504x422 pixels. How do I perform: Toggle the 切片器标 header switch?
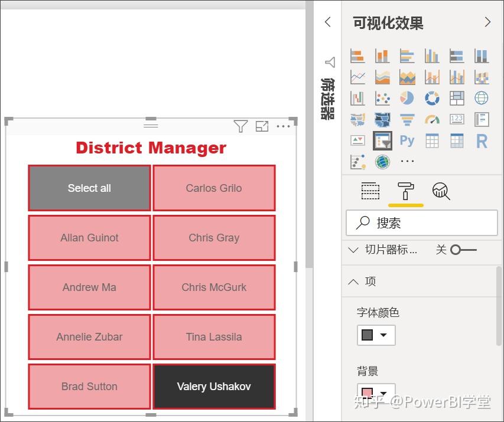463,250
